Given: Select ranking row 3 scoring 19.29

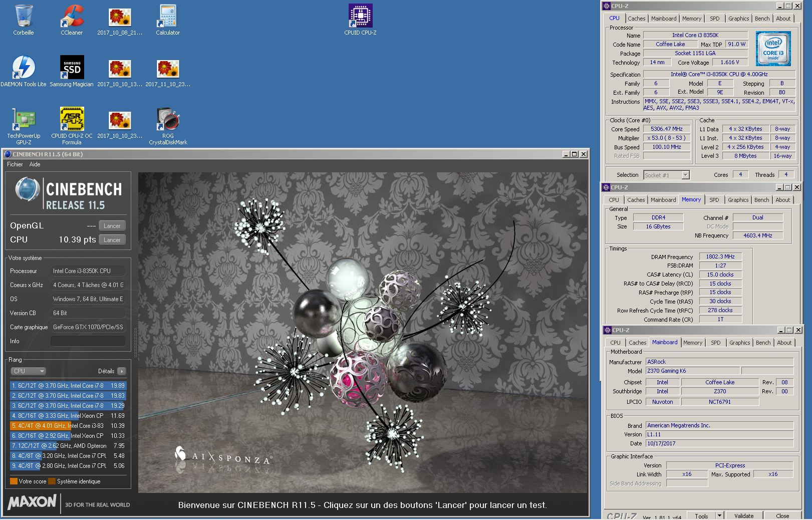Looking at the screenshot, I should (x=68, y=406).
